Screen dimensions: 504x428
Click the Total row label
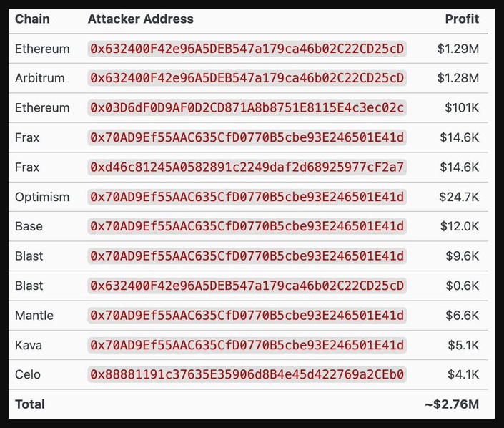click(30, 404)
